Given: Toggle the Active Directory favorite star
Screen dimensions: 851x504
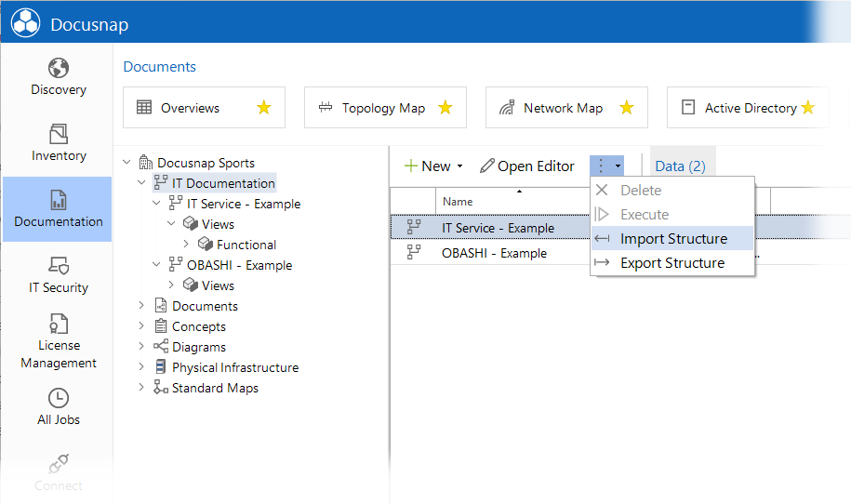Looking at the screenshot, I should 807,108.
